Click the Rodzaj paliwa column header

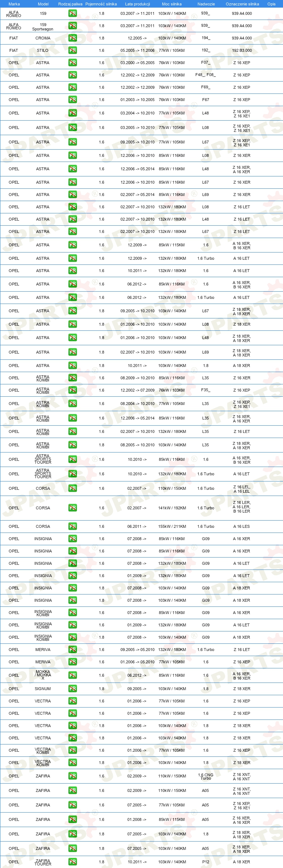[x=70, y=4]
